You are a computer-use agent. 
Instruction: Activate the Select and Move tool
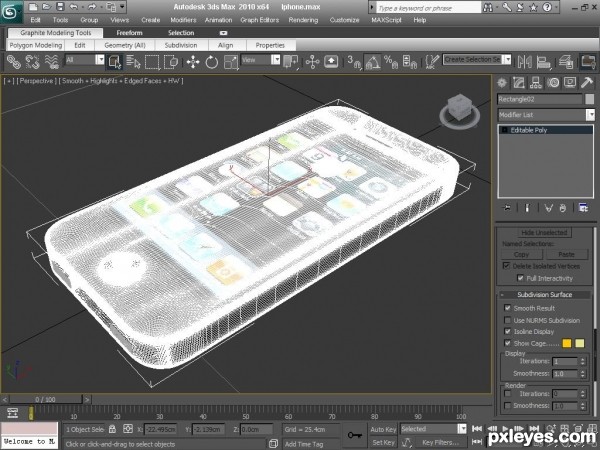click(193, 62)
